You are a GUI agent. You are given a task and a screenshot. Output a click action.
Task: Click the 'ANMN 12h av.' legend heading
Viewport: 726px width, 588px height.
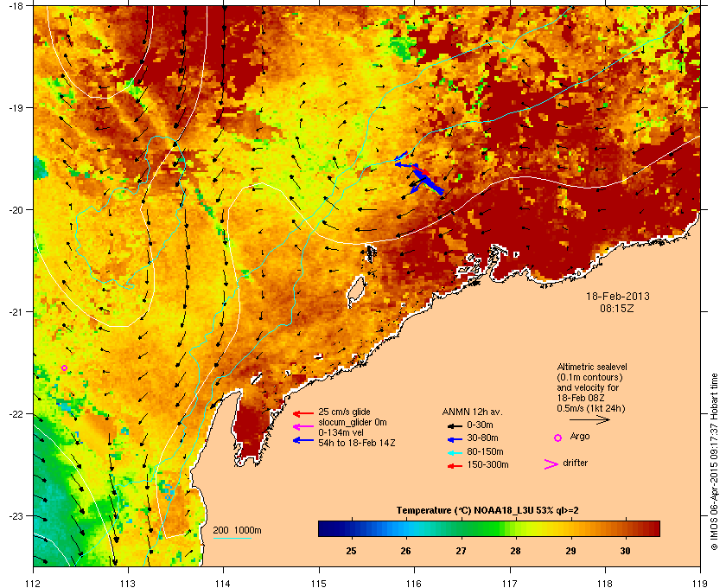point(472,412)
